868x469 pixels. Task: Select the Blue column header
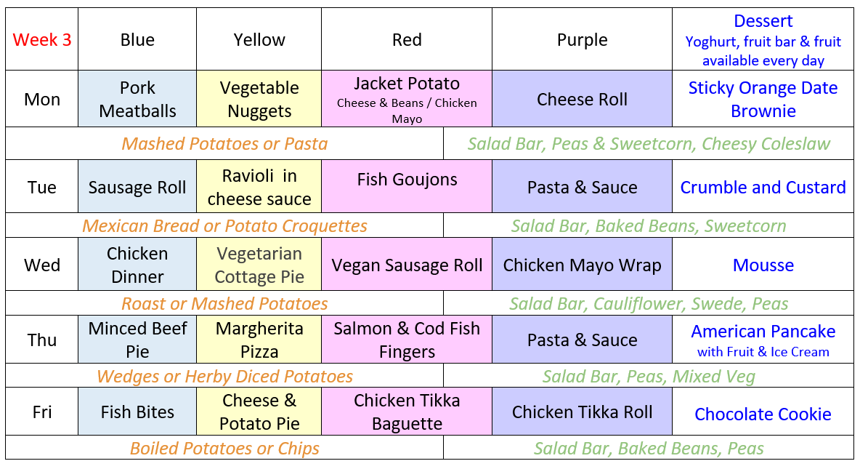pos(137,39)
